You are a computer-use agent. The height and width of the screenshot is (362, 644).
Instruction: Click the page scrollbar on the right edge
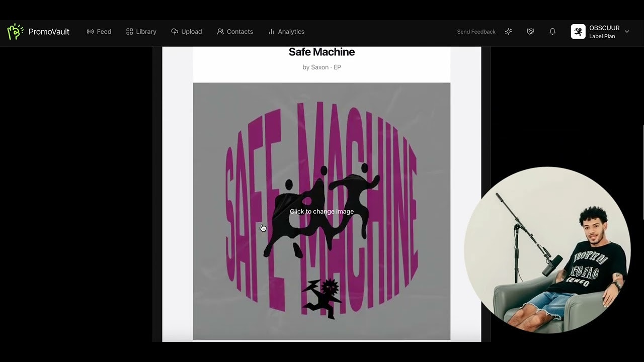(642, 171)
